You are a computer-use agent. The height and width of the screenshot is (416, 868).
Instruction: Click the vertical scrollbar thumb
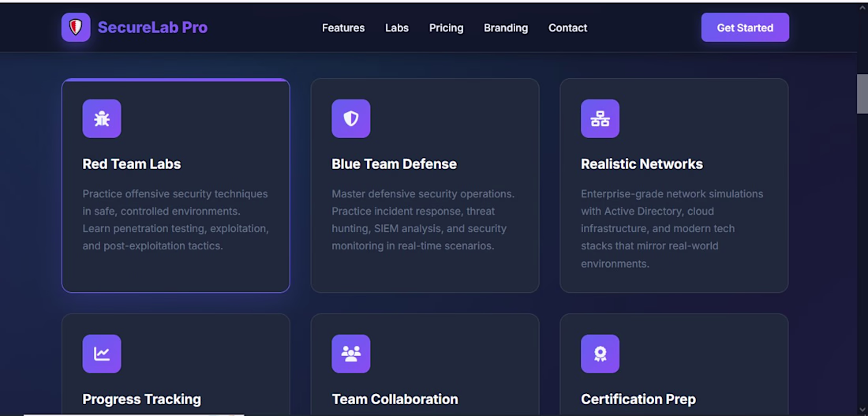tap(862, 94)
